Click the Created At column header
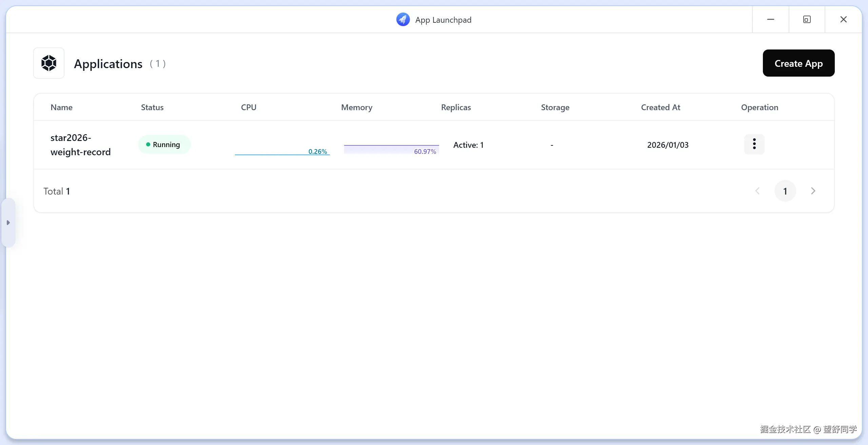Viewport: 868px width, 445px height. point(660,107)
